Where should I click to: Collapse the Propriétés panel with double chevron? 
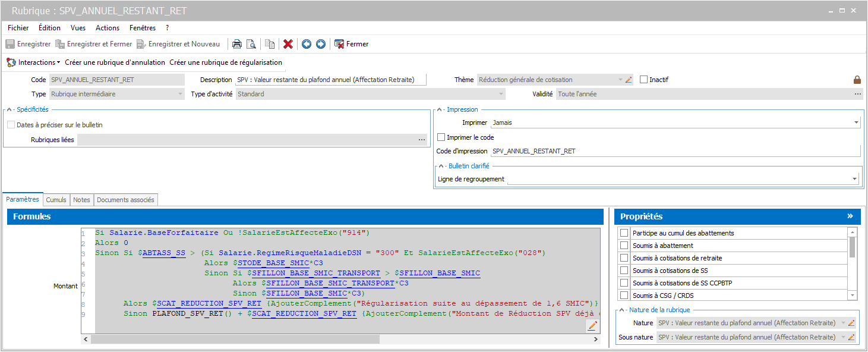tap(850, 216)
